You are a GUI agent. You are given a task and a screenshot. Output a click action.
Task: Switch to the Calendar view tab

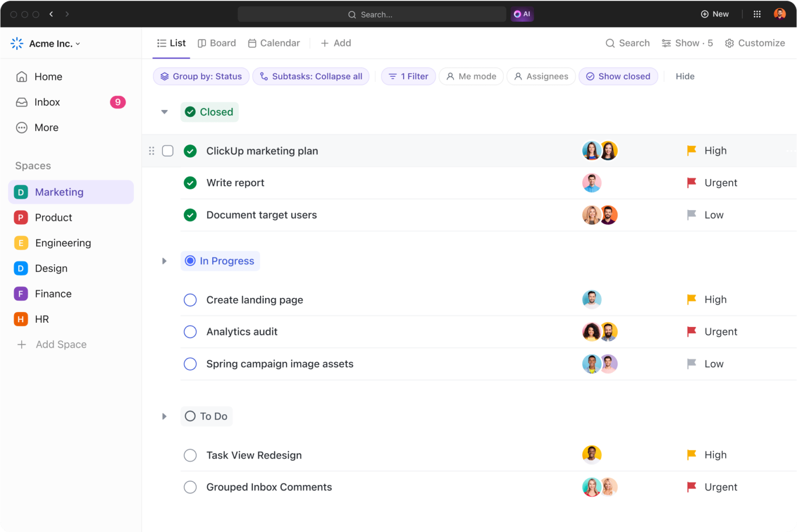274,43
